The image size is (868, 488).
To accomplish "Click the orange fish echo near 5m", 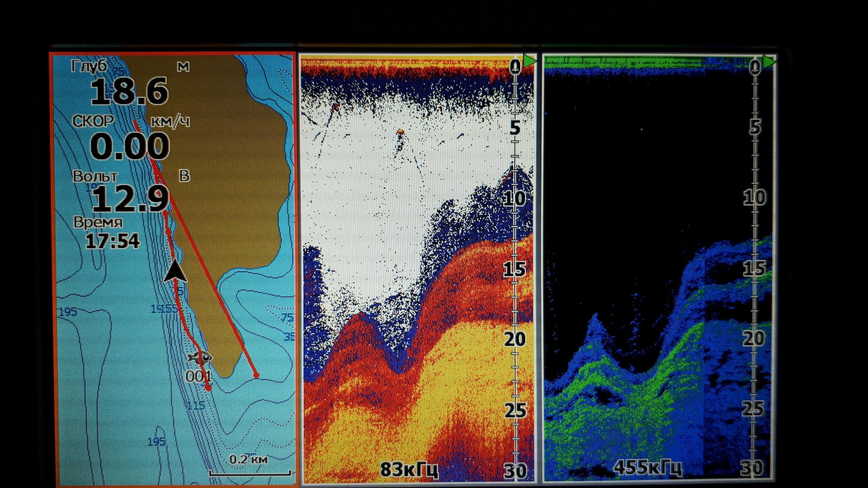I will pyautogui.click(x=400, y=132).
